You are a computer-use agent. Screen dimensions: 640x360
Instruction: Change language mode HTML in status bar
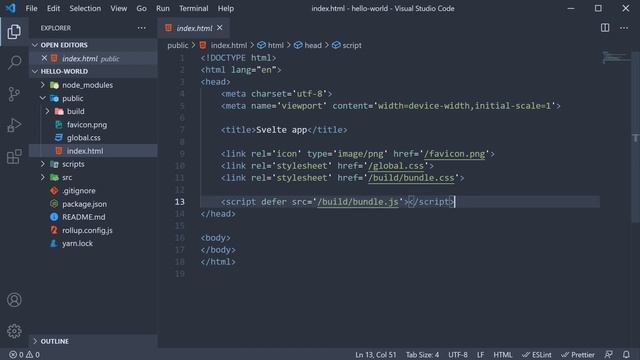point(502,354)
